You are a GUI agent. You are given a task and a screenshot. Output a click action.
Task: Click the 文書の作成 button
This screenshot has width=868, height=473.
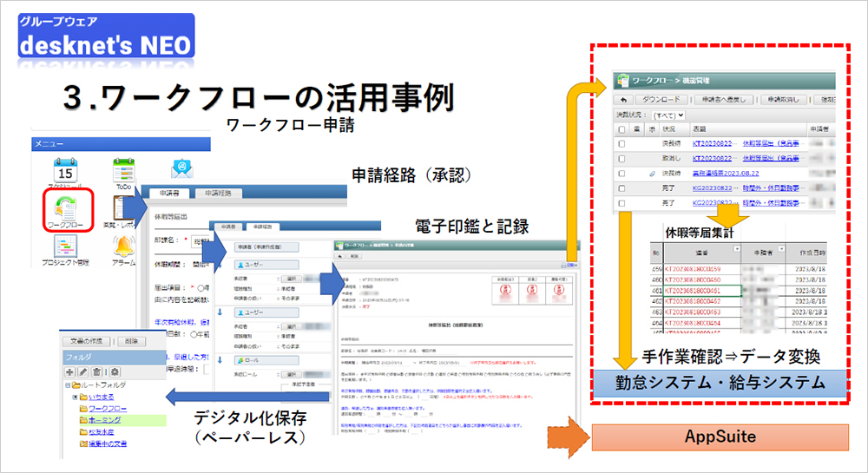click(86, 341)
